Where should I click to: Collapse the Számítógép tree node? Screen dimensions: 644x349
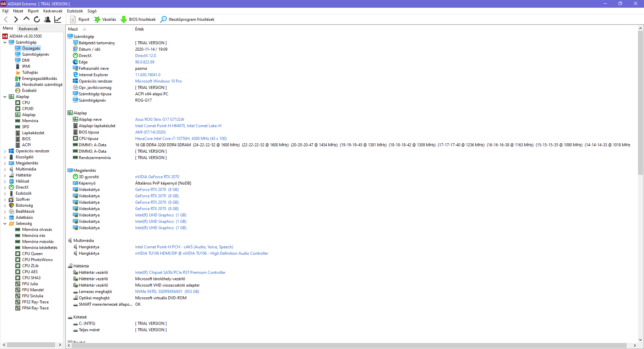[5, 42]
